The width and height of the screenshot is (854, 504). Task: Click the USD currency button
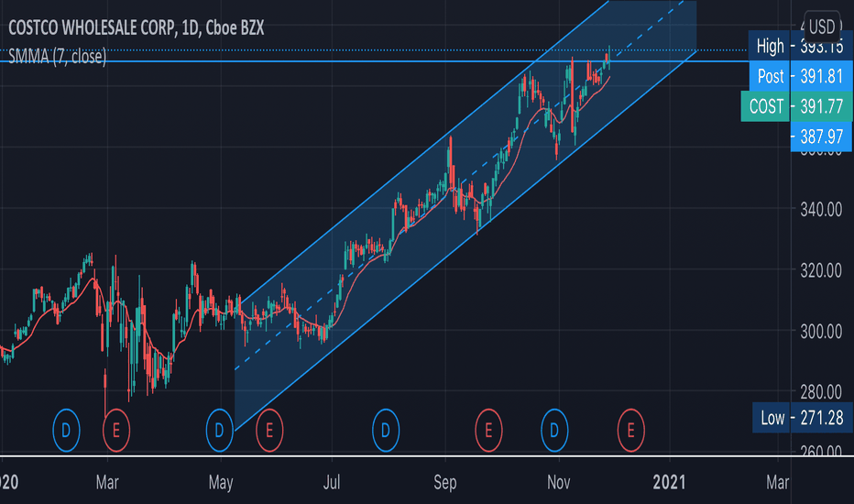tap(822, 27)
